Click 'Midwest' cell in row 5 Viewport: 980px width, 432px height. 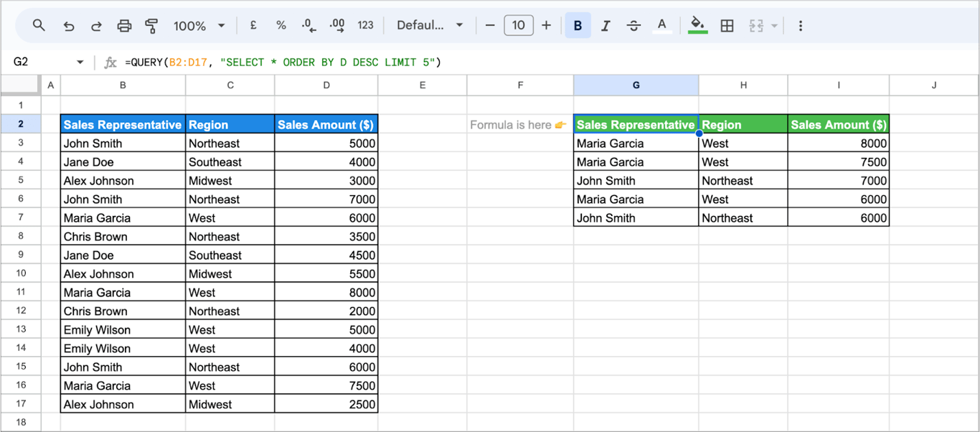tap(230, 180)
